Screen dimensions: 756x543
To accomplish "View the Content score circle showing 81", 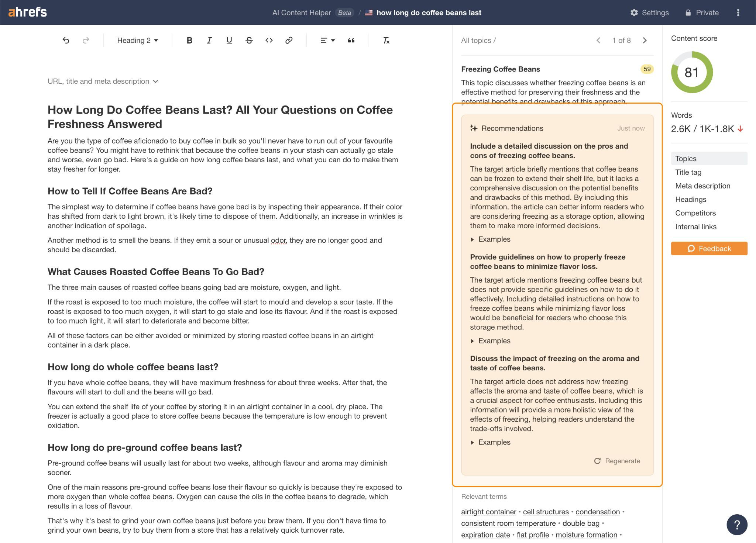I will 691,73.
